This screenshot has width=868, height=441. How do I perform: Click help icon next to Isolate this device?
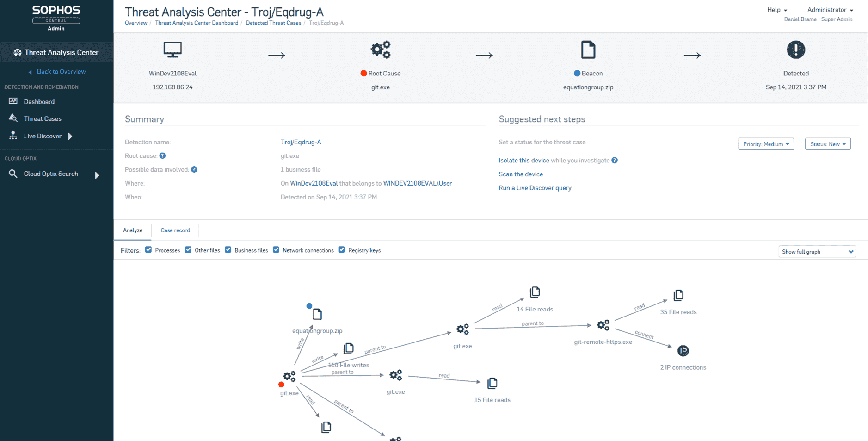615,161
